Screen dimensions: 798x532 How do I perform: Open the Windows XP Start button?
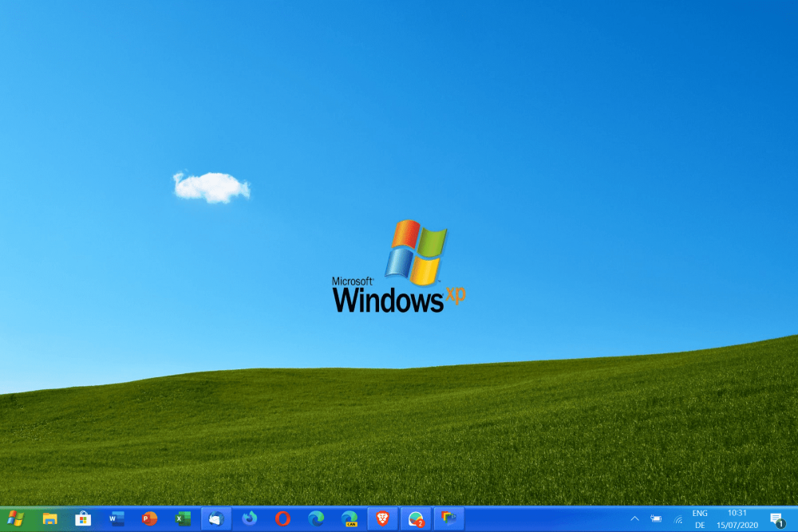[16, 518]
